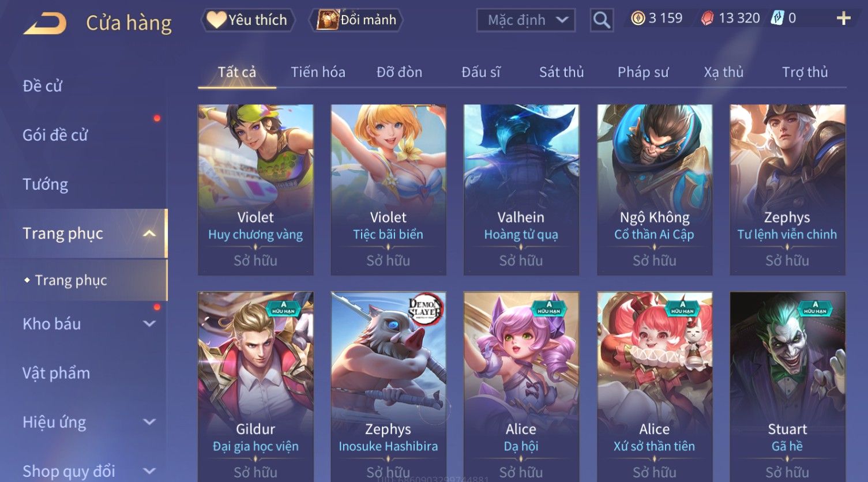Tap the blue voucher ticket icon
The height and width of the screenshot is (482, 868).
tap(777, 18)
